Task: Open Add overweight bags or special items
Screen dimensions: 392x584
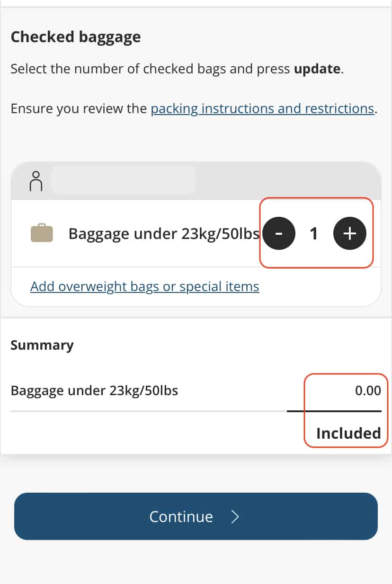Action: [x=144, y=286]
